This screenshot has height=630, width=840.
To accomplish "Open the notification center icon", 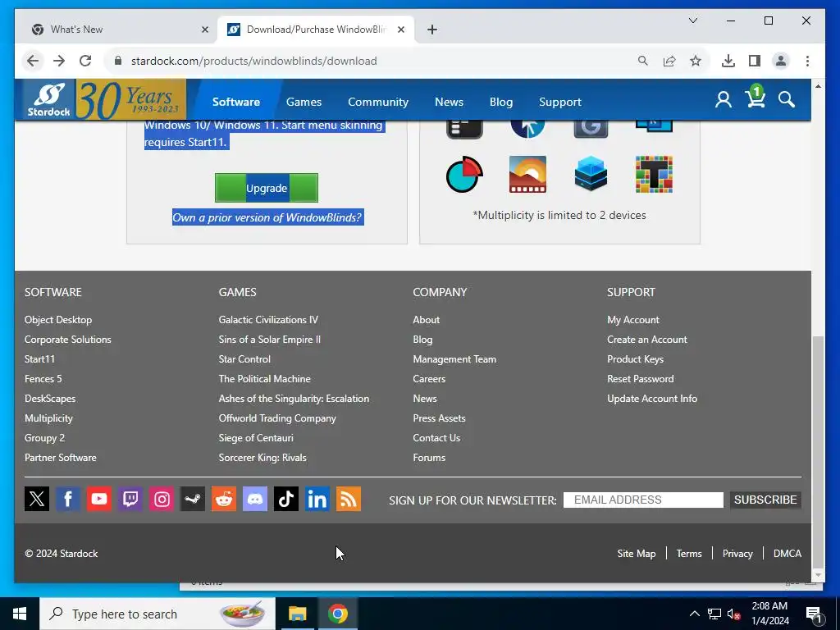I will coord(814,614).
